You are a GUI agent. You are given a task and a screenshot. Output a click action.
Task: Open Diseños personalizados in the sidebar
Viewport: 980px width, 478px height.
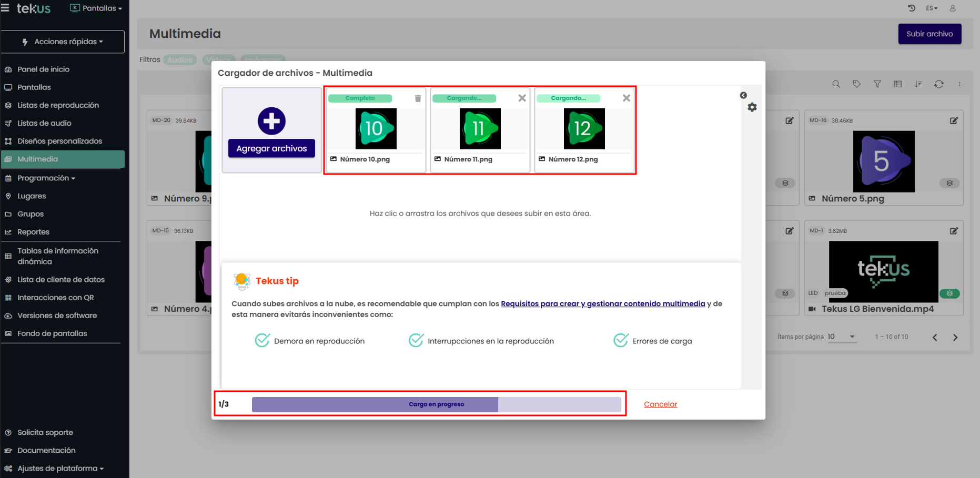pyautogui.click(x=59, y=141)
